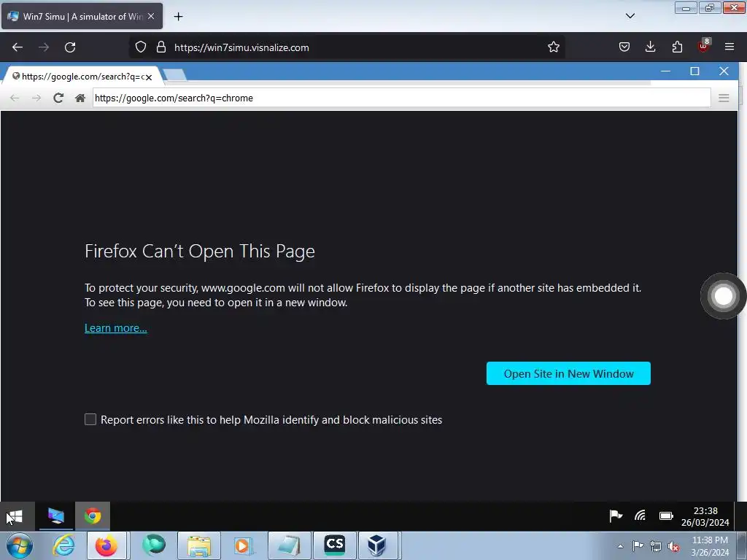
Task: Click Firefox forward arrow button
Action: [43, 47]
